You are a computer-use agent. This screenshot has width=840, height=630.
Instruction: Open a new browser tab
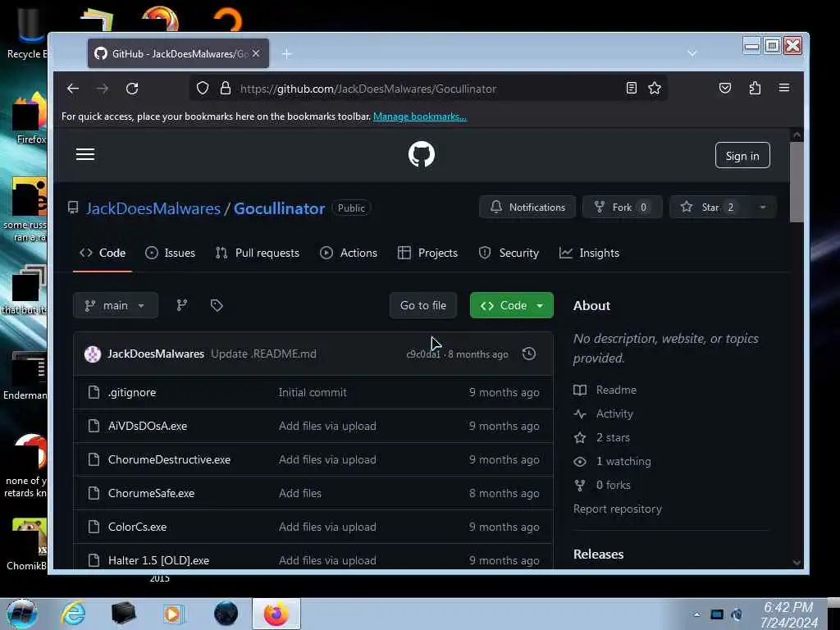(286, 54)
